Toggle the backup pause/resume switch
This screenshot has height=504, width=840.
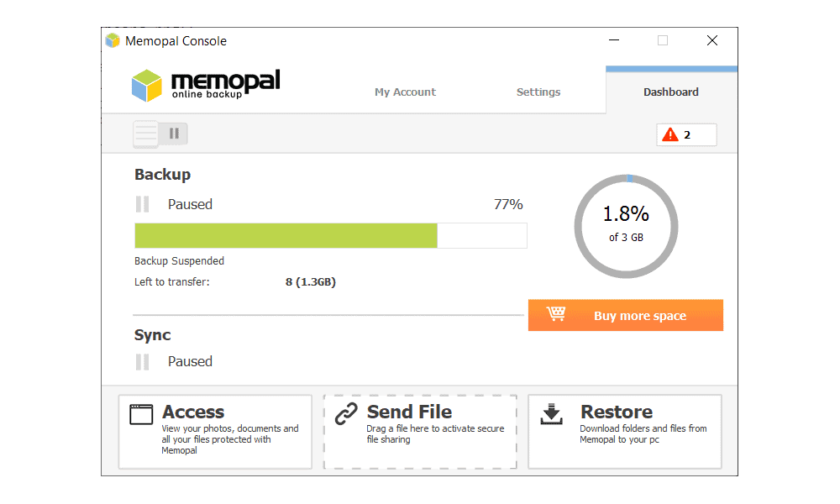pos(160,134)
